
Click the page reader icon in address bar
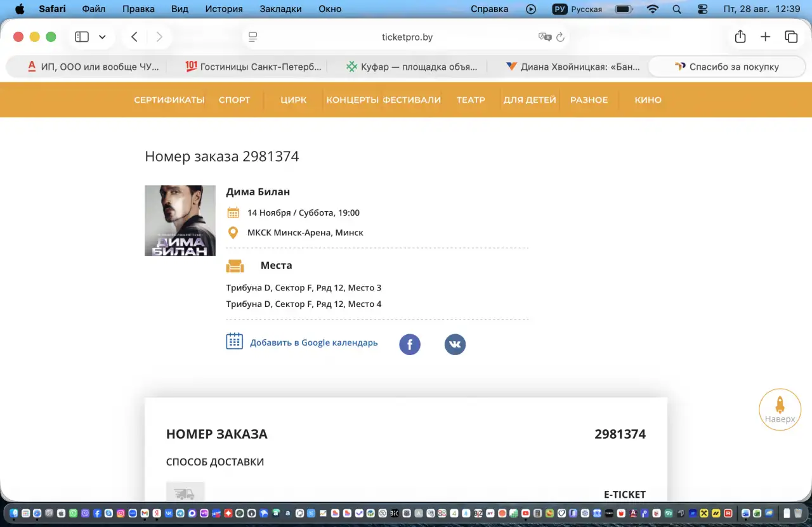252,37
